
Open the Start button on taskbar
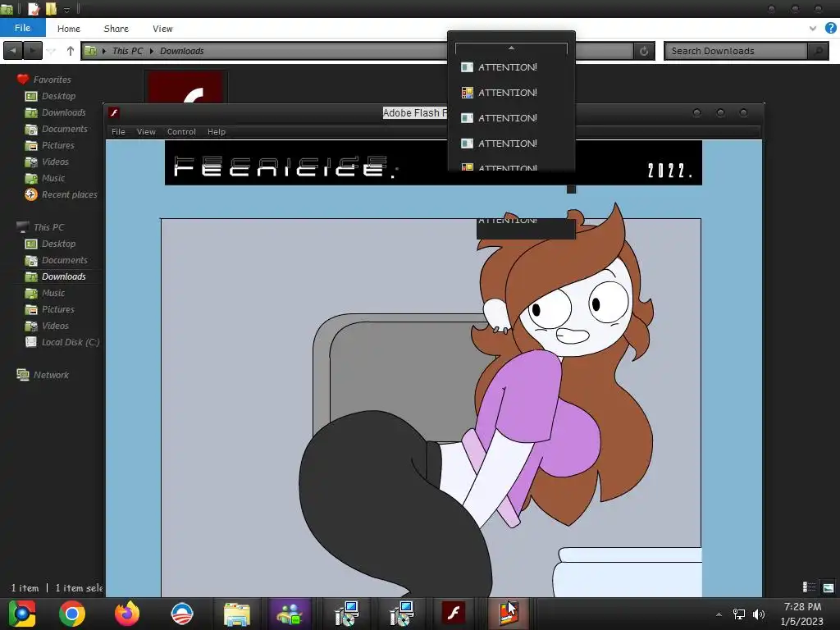[21, 614]
